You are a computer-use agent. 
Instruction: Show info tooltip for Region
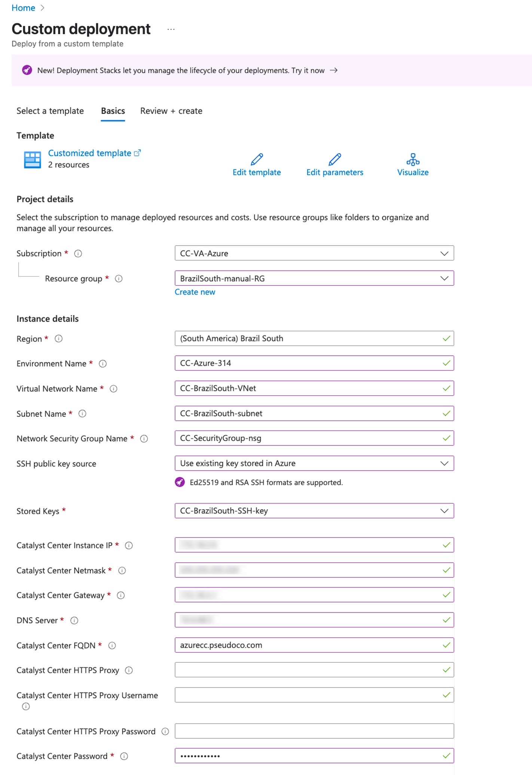click(x=58, y=339)
